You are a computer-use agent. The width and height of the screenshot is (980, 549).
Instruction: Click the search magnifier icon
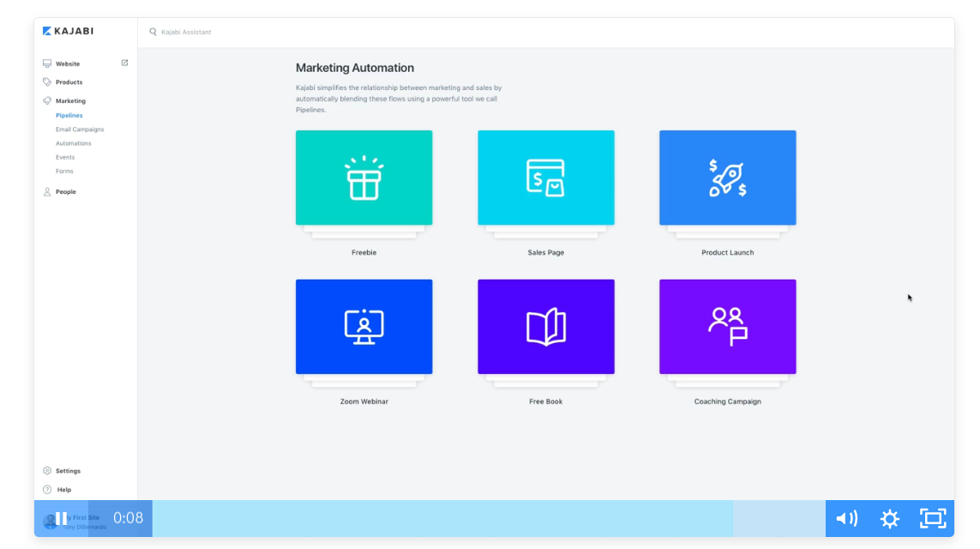(x=153, y=32)
